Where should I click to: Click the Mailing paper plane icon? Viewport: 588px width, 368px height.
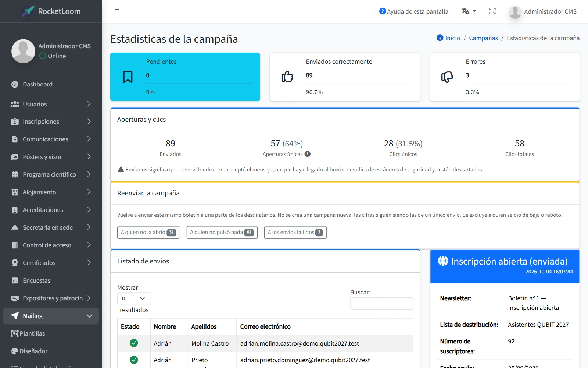pyautogui.click(x=15, y=316)
